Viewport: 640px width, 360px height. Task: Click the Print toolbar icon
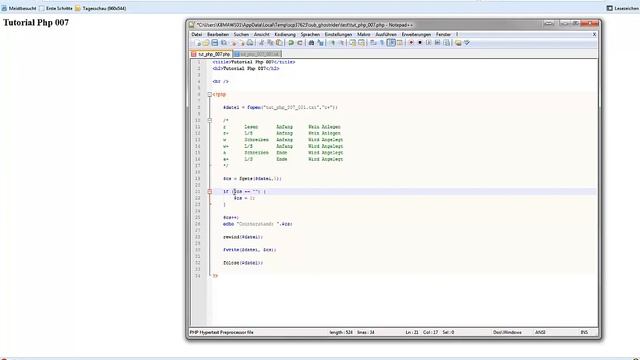(x=251, y=43)
